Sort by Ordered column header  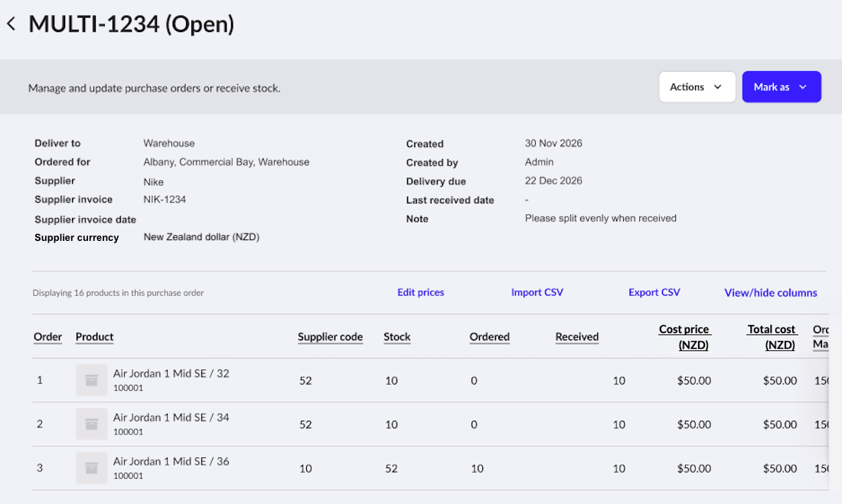[x=489, y=337]
